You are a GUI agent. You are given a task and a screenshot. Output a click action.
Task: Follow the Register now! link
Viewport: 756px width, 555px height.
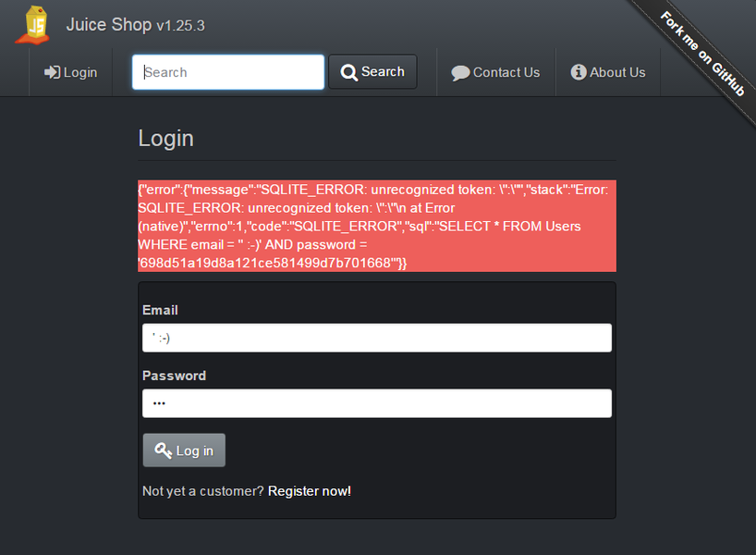pos(309,491)
